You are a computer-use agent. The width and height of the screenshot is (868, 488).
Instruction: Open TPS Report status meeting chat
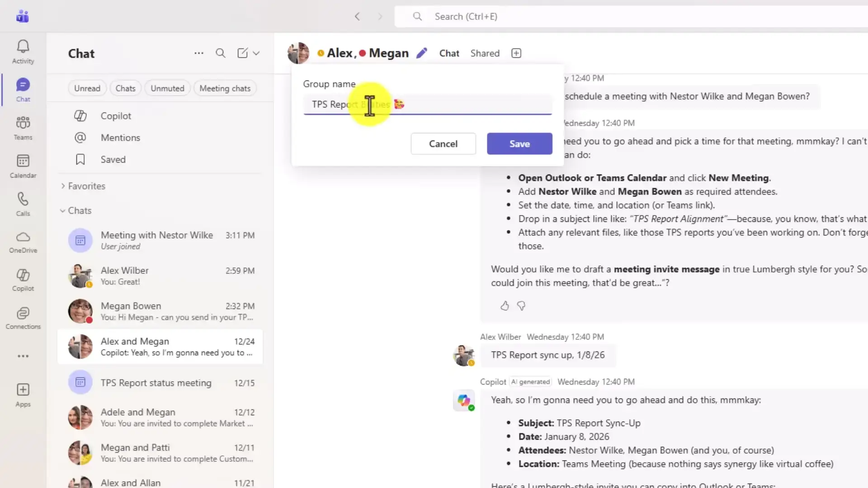click(160, 383)
